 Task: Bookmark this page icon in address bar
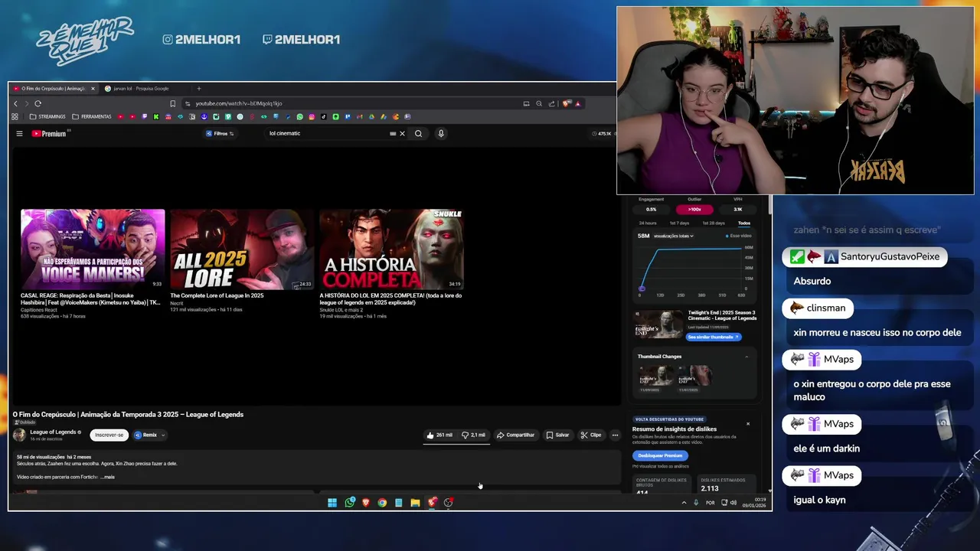tap(172, 103)
